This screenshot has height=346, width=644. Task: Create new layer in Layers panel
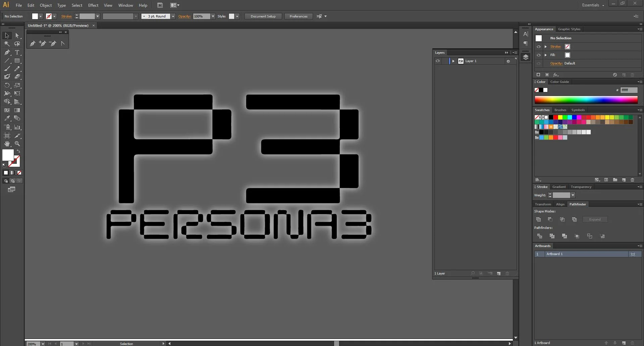(499, 274)
